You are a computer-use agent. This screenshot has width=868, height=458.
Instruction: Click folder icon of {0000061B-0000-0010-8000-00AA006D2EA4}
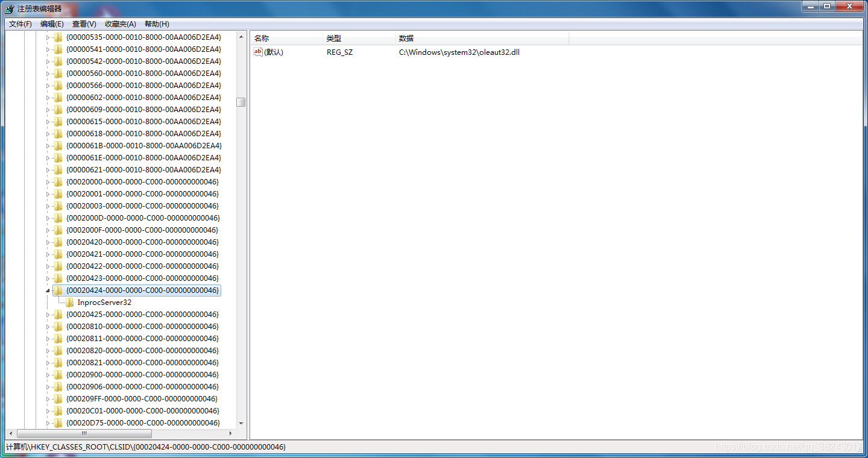[58, 146]
